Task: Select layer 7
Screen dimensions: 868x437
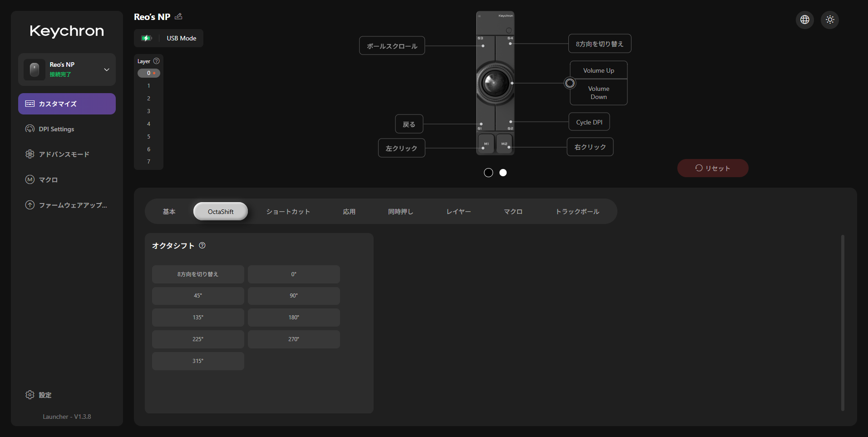Action: tap(148, 162)
